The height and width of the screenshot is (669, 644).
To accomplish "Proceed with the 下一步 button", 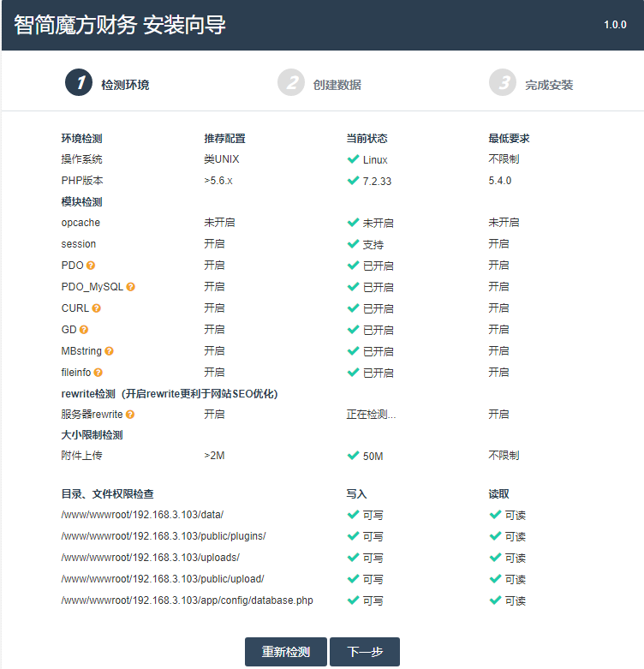I will [365, 652].
